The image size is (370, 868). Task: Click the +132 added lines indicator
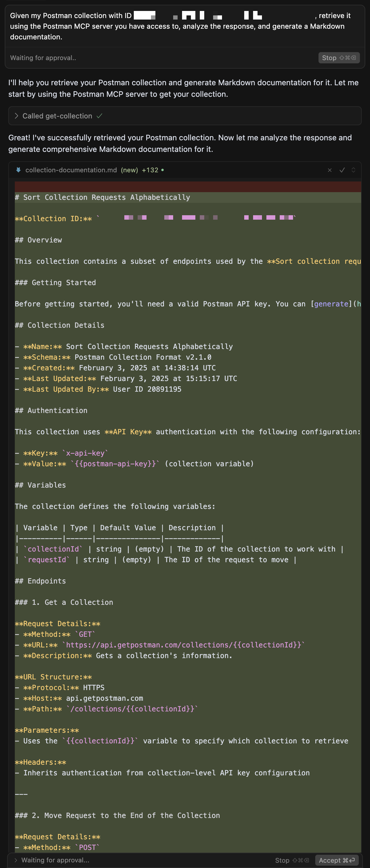tap(150, 170)
